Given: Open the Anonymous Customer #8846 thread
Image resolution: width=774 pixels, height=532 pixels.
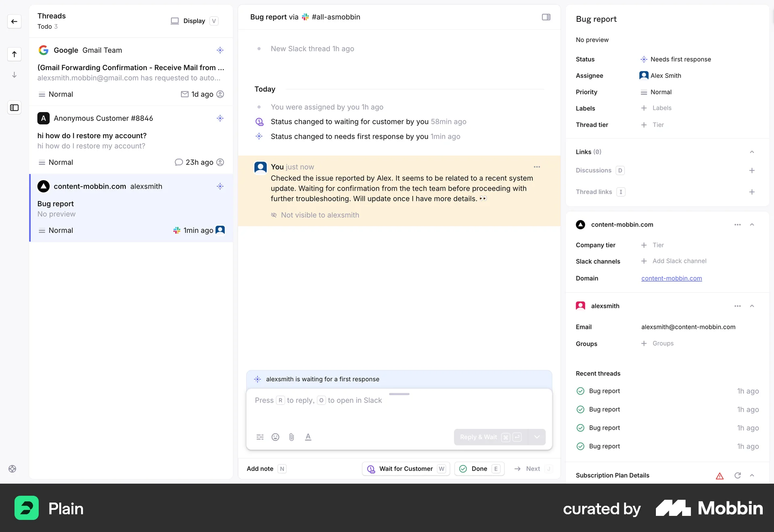Looking at the screenshot, I should [x=131, y=140].
